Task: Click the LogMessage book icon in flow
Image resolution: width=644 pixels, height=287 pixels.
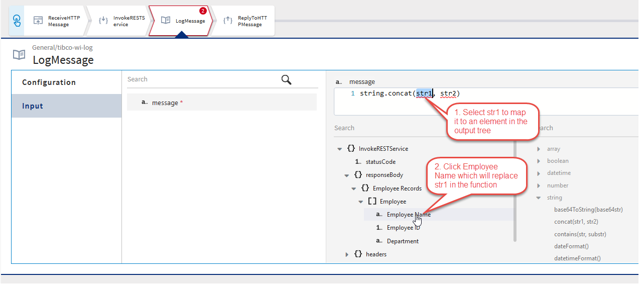Action: point(166,21)
